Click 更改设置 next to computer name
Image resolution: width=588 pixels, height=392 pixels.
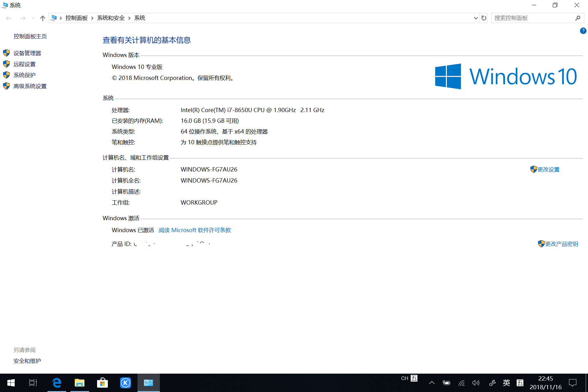pos(548,169)
